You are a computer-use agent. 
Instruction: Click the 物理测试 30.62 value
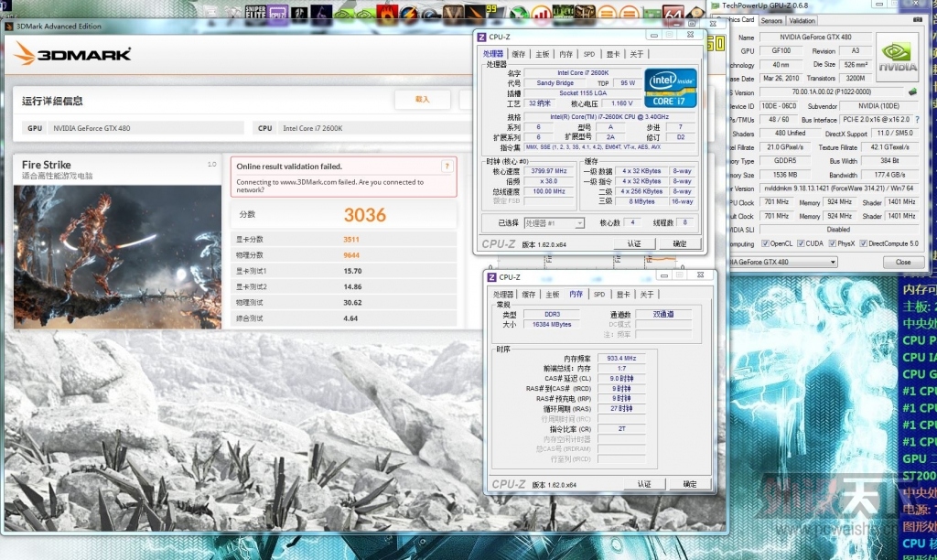click(352, 303)
